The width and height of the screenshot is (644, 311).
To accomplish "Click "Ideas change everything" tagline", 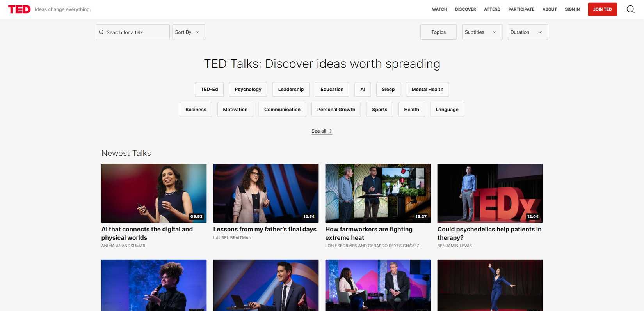I will (x=62, y=9).
